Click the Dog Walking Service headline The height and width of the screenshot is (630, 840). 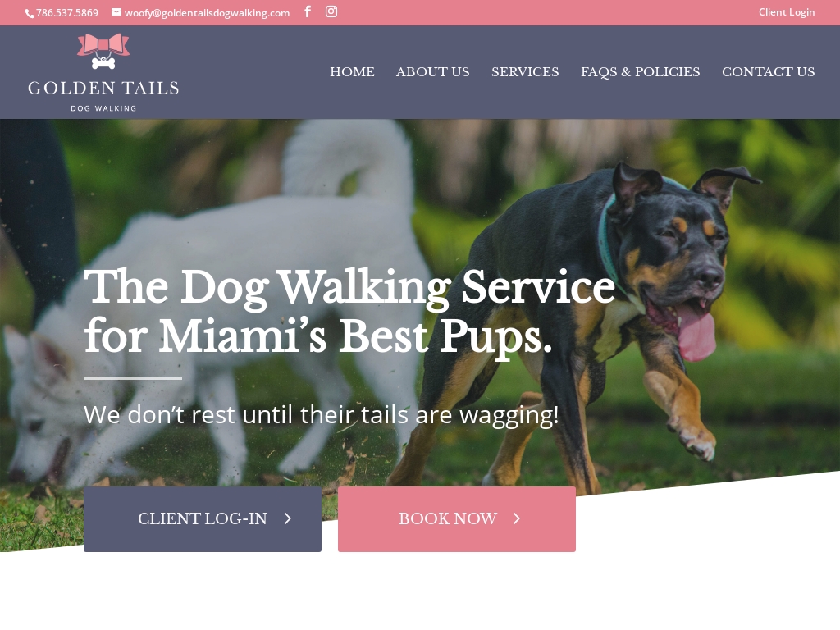click(x=349, y=311)
